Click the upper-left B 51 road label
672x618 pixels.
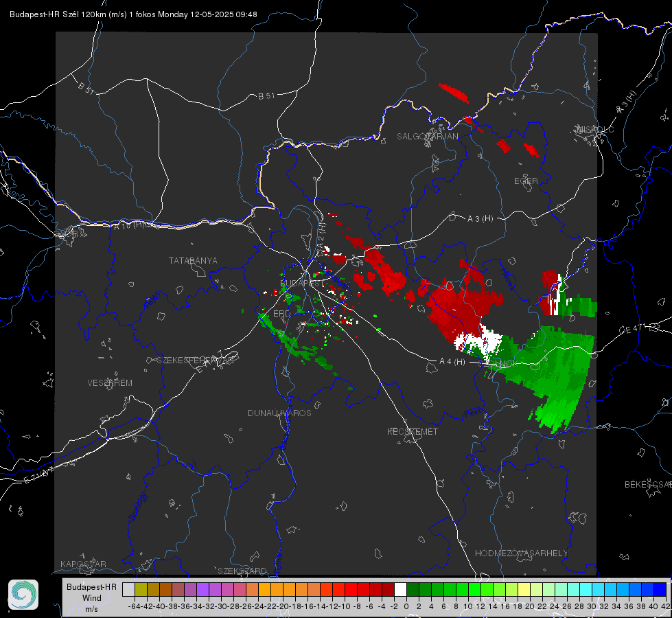86,88
